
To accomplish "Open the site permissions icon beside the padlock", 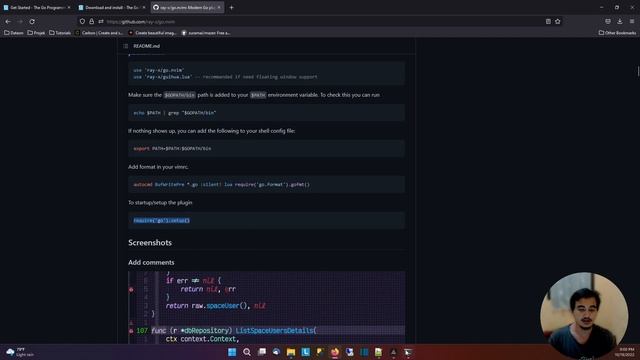I will (x=101, y=22).
